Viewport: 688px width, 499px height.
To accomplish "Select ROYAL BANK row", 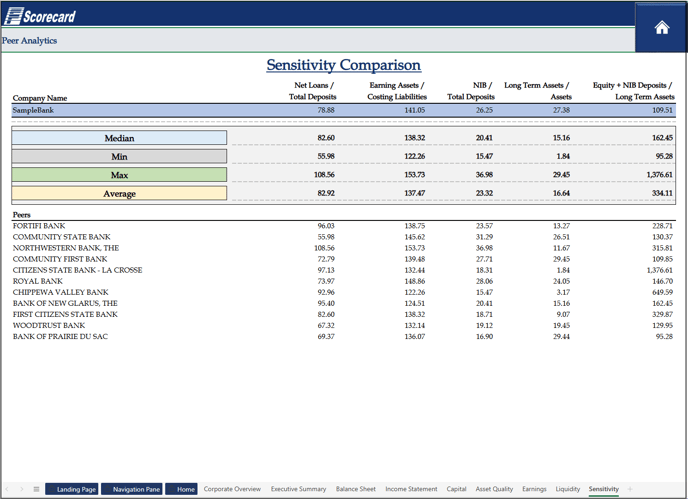I will [x=344, y=281].
